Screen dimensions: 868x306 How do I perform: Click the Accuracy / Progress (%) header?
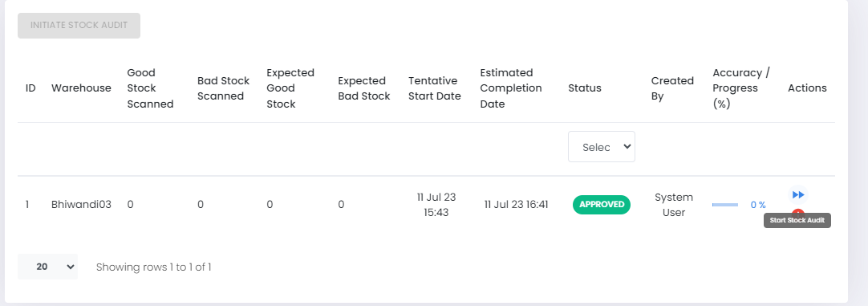pyautogui.click(x=741, y=88)
